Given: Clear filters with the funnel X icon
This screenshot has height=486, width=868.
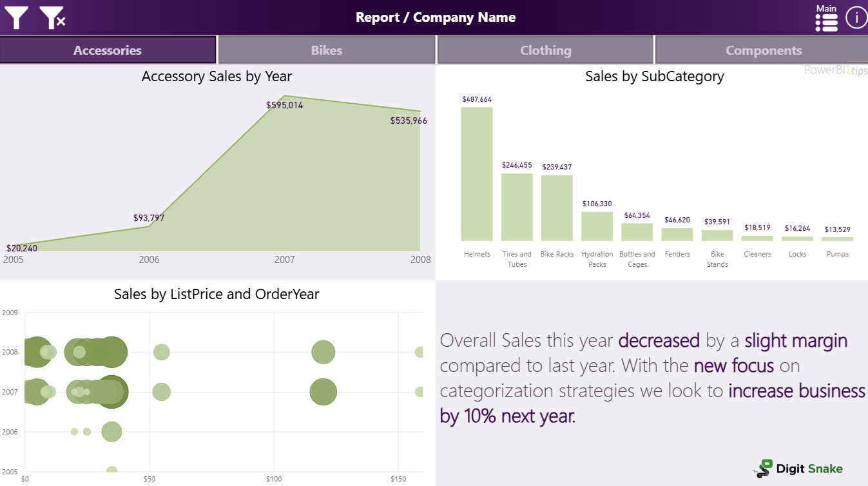Looking at the screenshot, I should click(x=52, y=17).
